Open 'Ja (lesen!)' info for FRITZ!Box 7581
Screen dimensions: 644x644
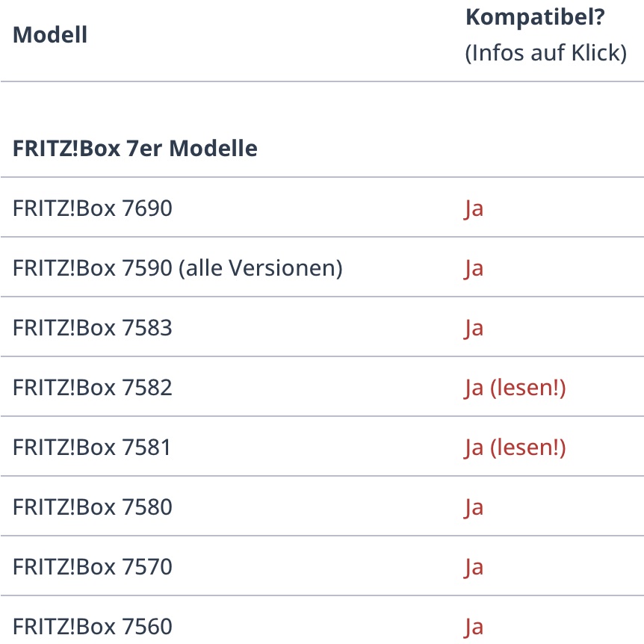[515, 448]
